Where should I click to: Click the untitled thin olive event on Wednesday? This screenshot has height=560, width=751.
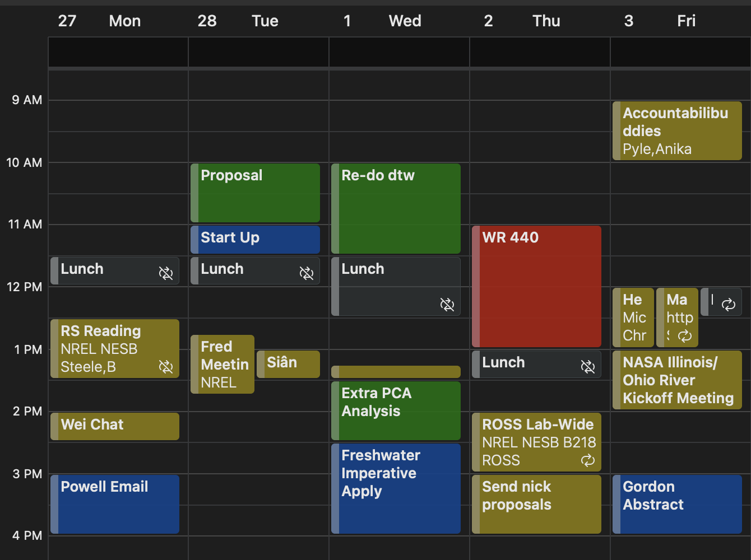click(x=396, y=372)
